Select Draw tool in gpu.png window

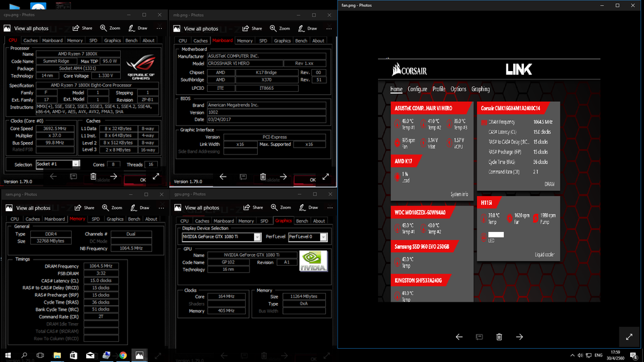point(308,207)
